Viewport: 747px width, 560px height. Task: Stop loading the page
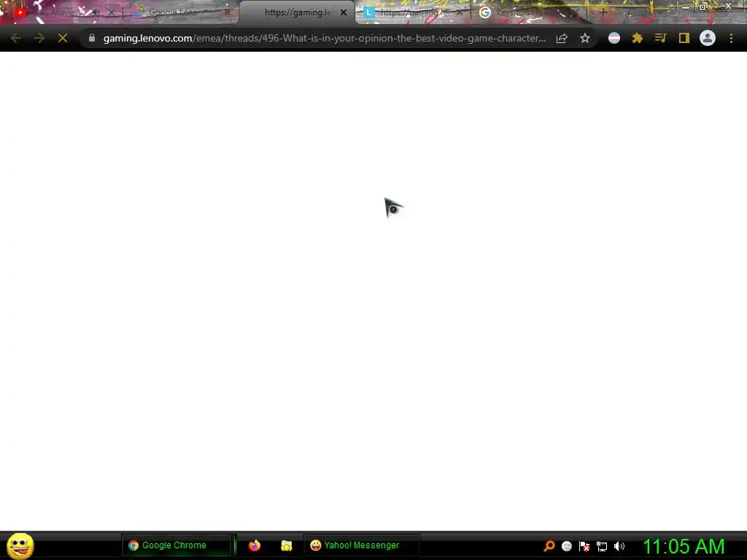tap(63, 38)
